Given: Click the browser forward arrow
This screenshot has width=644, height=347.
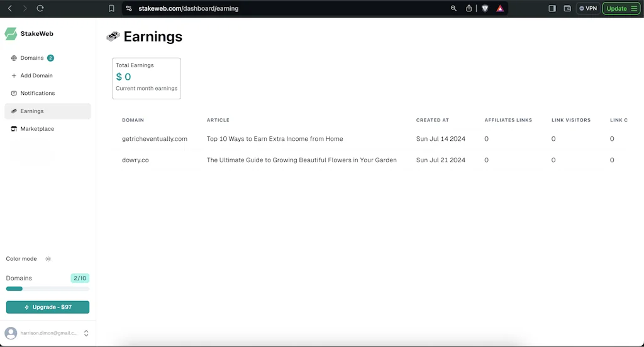Looking at the screenshot, I should [25, 8].
